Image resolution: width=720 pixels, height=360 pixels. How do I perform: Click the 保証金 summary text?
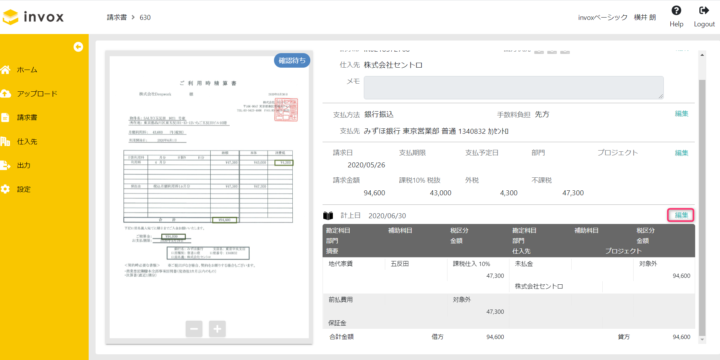pyautogui.click(x=338, y=323)
